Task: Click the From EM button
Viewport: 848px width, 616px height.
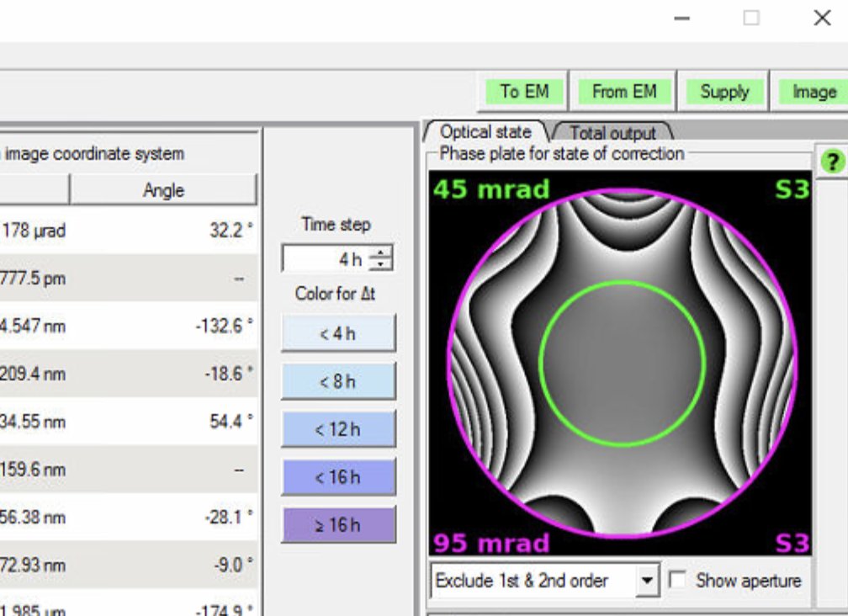Action: pyautogui.click(x=623, y=92)
